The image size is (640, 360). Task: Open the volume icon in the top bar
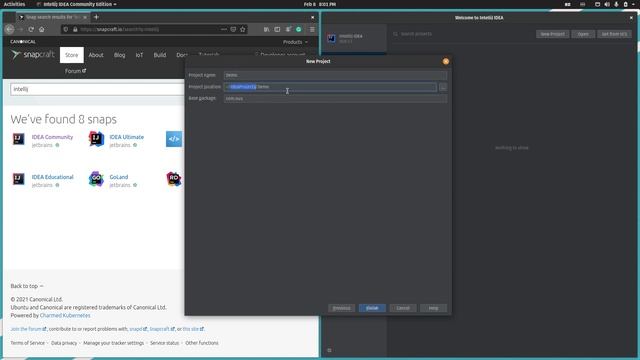coord(607,4)
